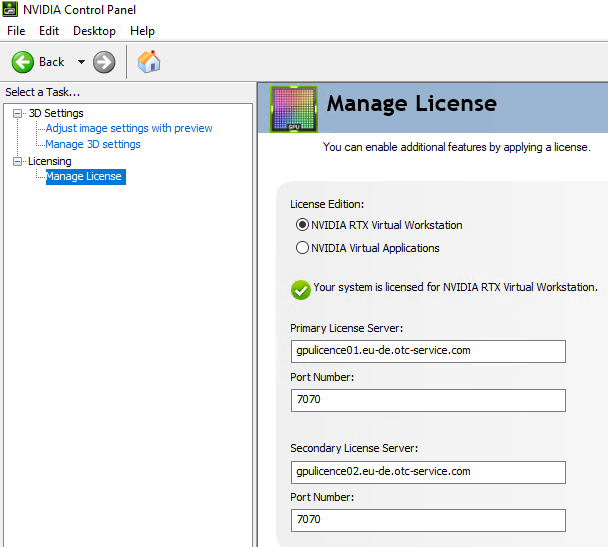
Task: Open the File menu
Action: [16, 31]
